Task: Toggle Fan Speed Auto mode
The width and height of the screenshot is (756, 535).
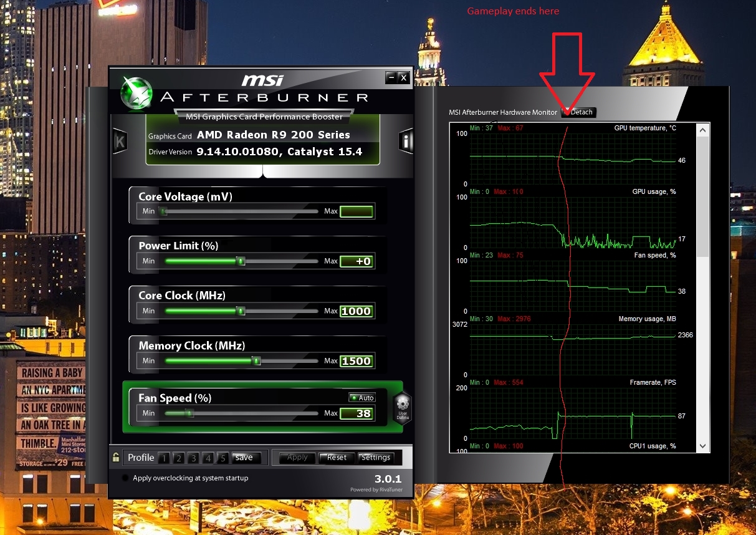Action: tap(362, 398)
